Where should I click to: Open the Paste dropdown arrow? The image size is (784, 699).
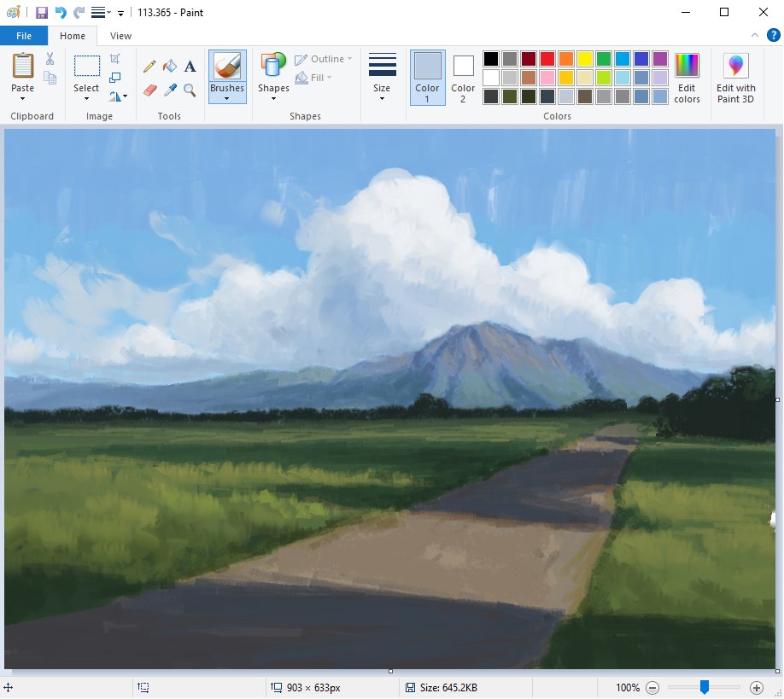[22, 98]
